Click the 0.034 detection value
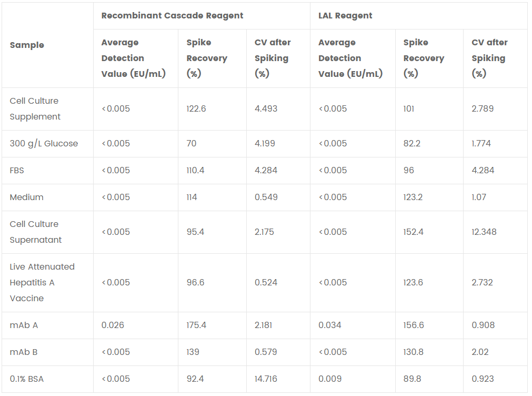Screen dimensions: 532x396 (x=329, y=325)
